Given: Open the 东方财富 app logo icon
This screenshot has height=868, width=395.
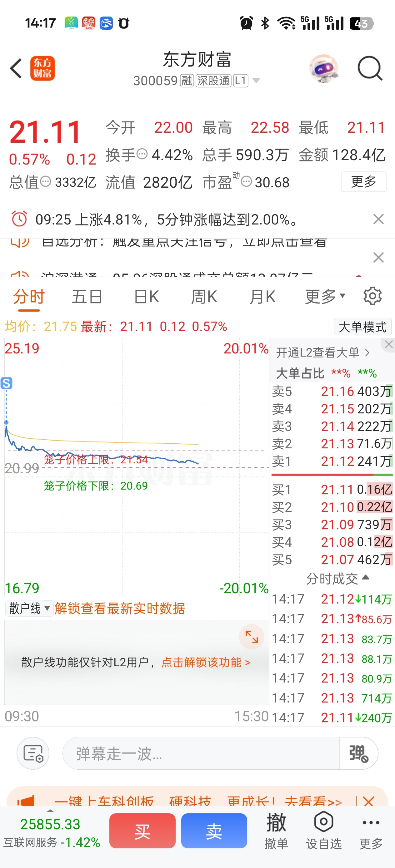Looking at the screenshot, I should click(x=42, y=68).
